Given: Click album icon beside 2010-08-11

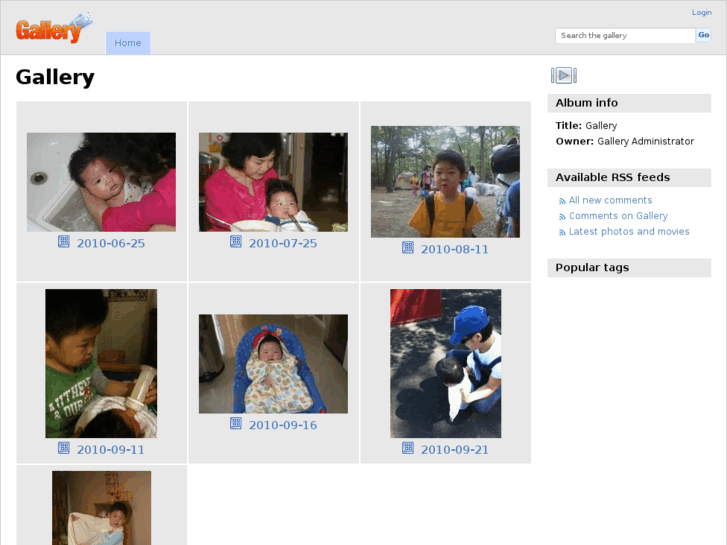Looking at the screenshot, I should point(408,247).
